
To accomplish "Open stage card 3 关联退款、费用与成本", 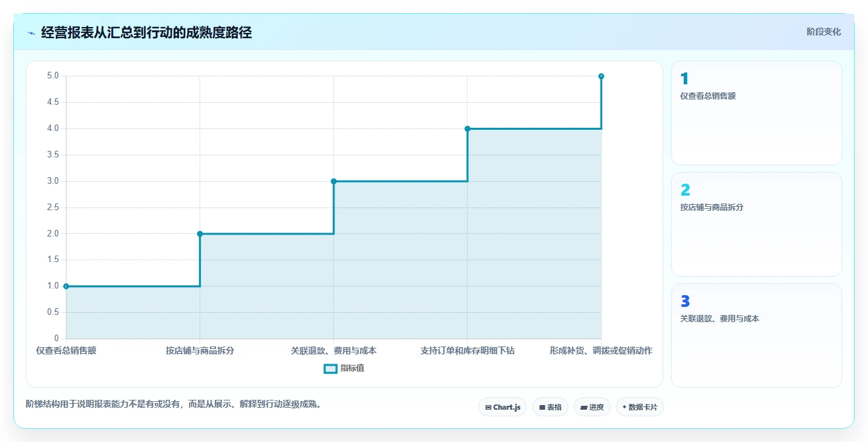I will (x=756, y=335).
